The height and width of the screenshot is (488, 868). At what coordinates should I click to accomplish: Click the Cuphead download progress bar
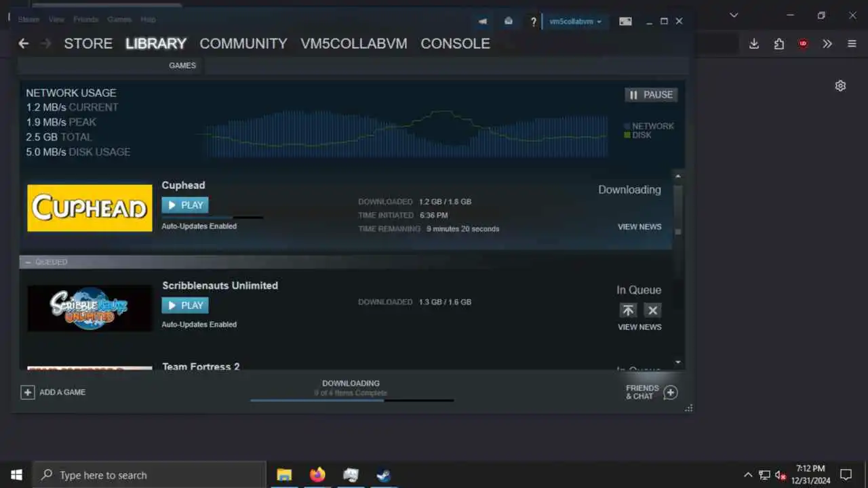click(x=212, y=218)
